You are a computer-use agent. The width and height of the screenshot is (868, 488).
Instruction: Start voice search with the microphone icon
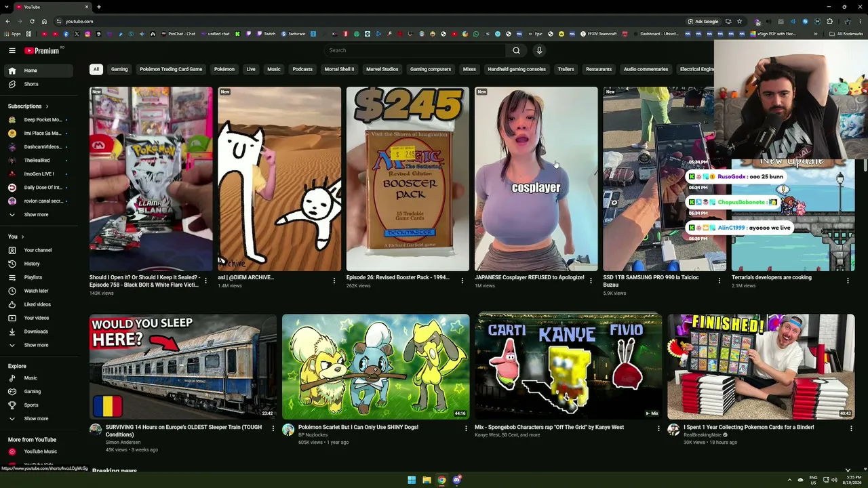click(x=539, y=50)
